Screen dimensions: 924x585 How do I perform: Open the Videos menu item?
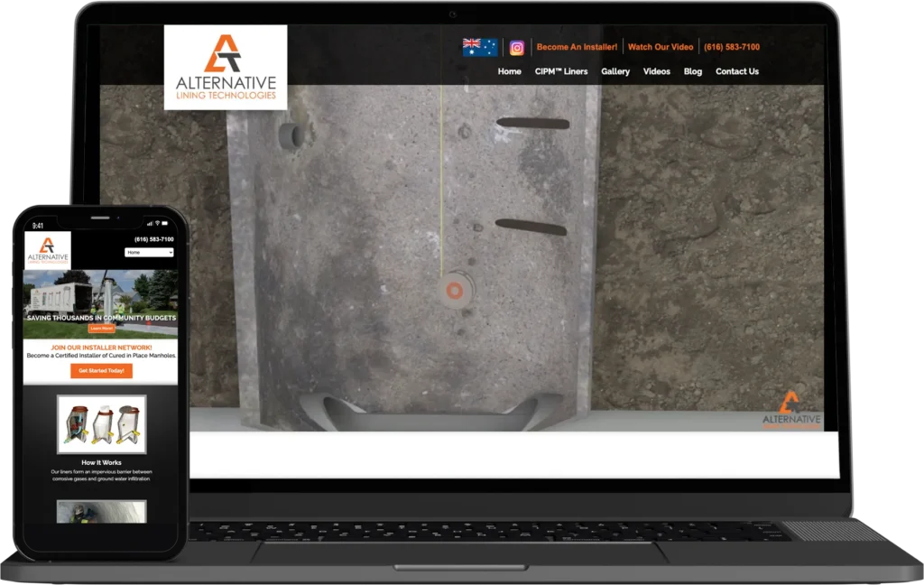point(656,71)
